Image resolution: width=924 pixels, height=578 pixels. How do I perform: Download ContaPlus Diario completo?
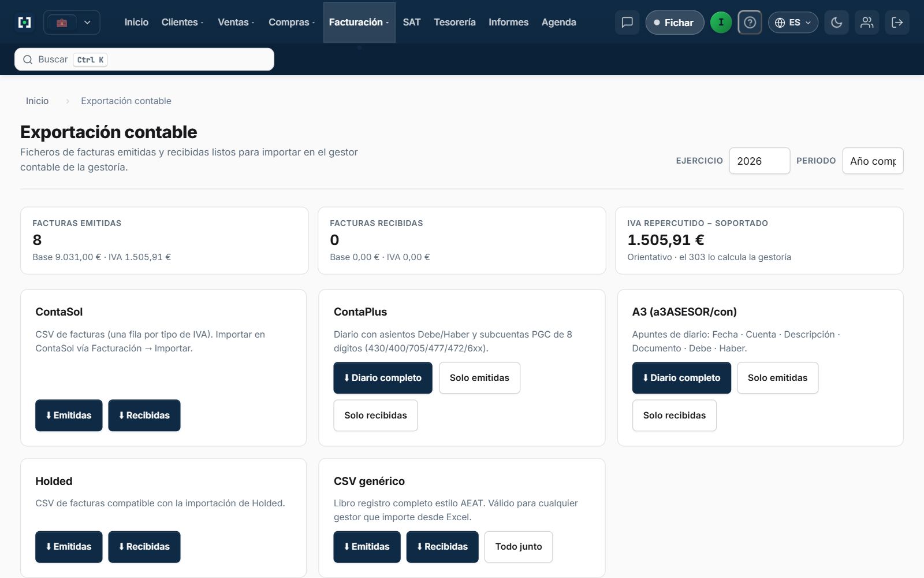pos(383,377)
